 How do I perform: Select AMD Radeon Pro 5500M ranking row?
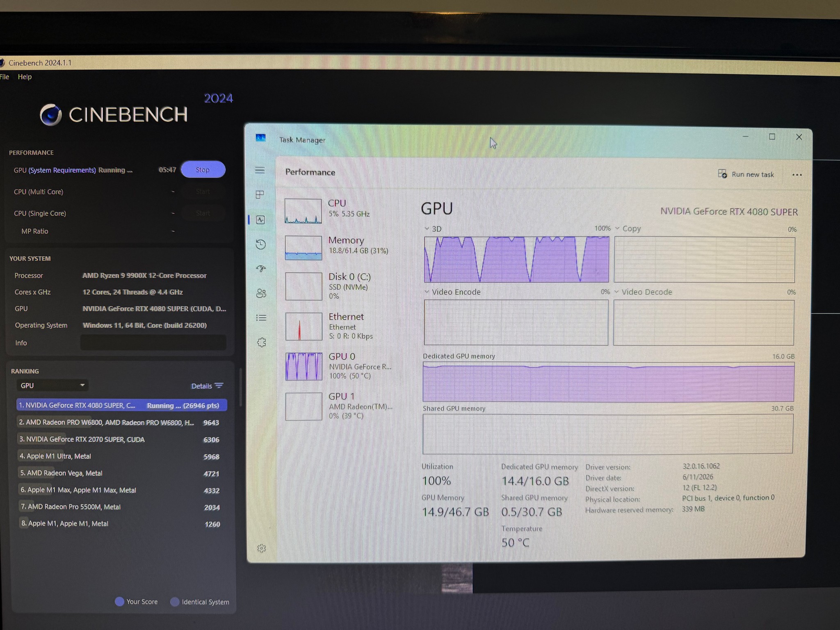click(x=120, y=507)
